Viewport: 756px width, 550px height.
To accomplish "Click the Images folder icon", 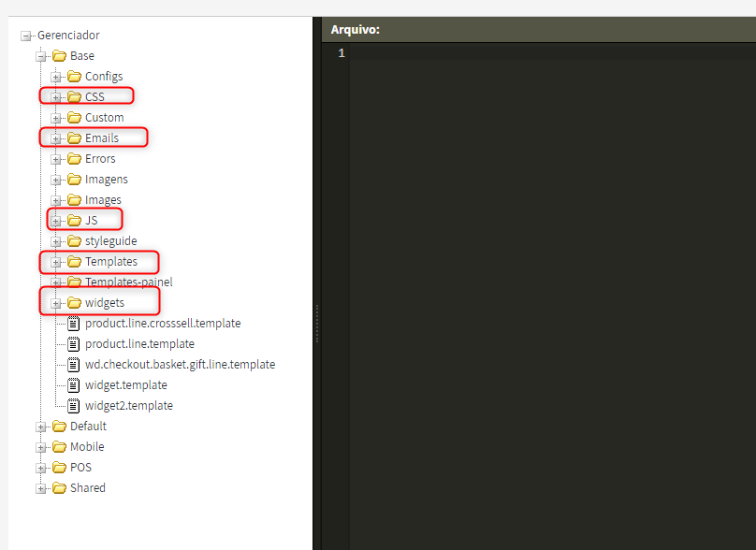I will [74, 199].
